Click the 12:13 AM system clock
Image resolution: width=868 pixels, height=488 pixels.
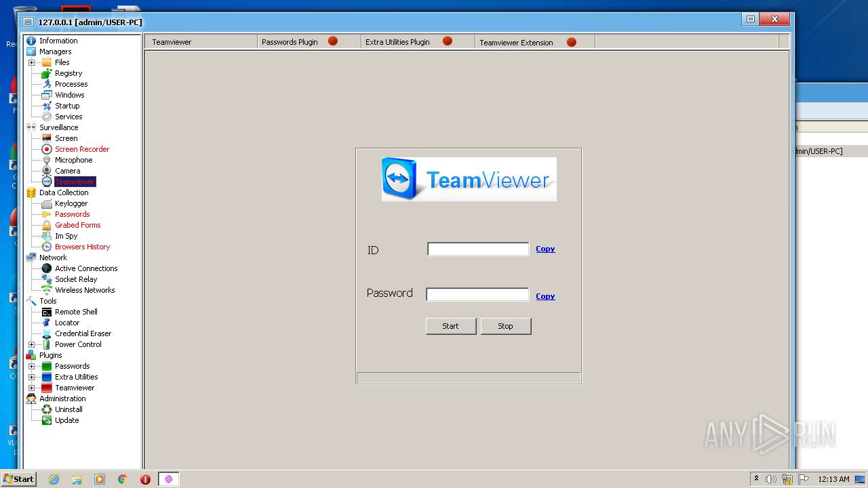click(833, 479)
